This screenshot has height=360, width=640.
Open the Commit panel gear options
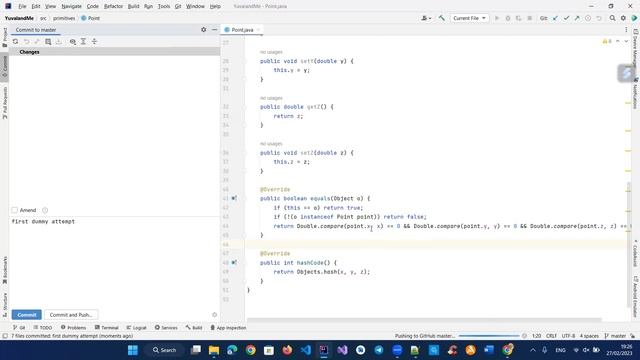point(204,29)
